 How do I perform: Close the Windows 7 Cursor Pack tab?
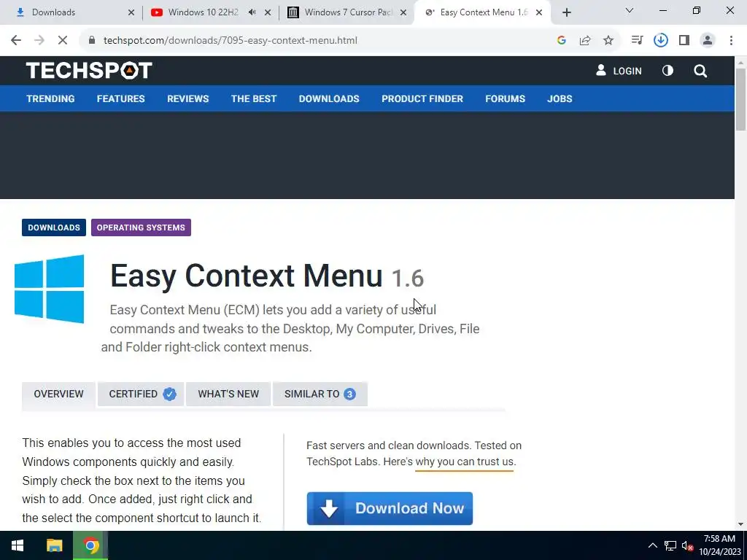pyautogui.click(x=403, y=12)
